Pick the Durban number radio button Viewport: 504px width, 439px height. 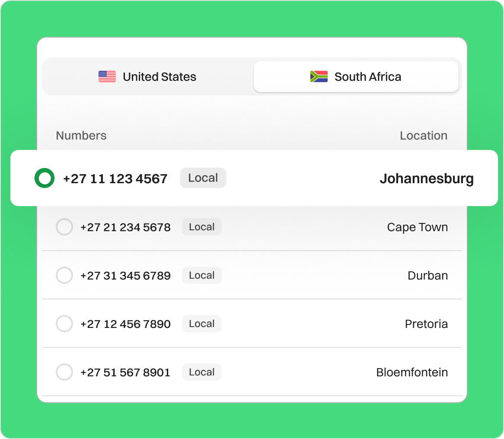(x=64, y=276)
